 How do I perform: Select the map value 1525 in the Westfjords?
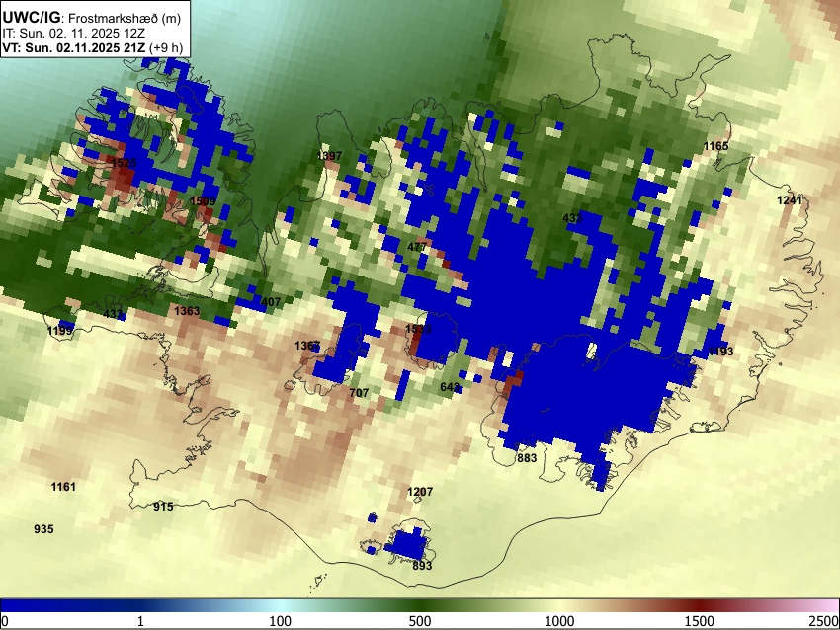click(125, 162)
